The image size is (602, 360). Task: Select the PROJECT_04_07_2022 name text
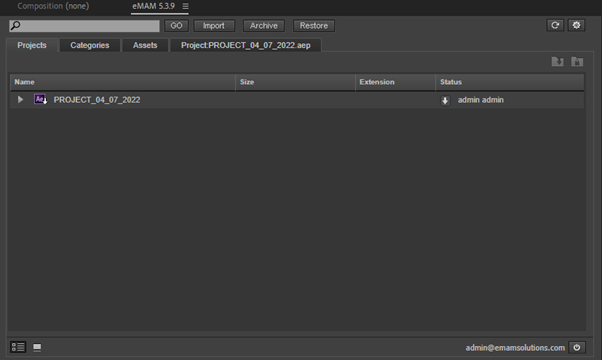(x=97, y=100)
